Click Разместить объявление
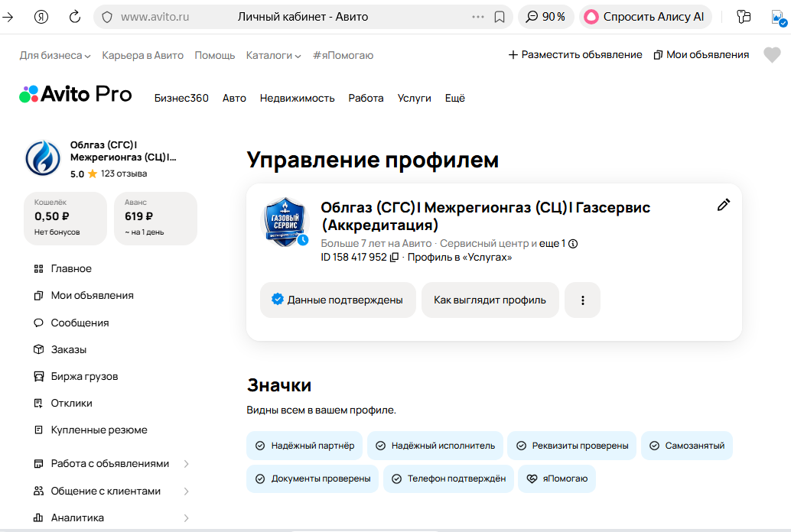The width and height of the screenshot is (791, 532). click(575, 54)
